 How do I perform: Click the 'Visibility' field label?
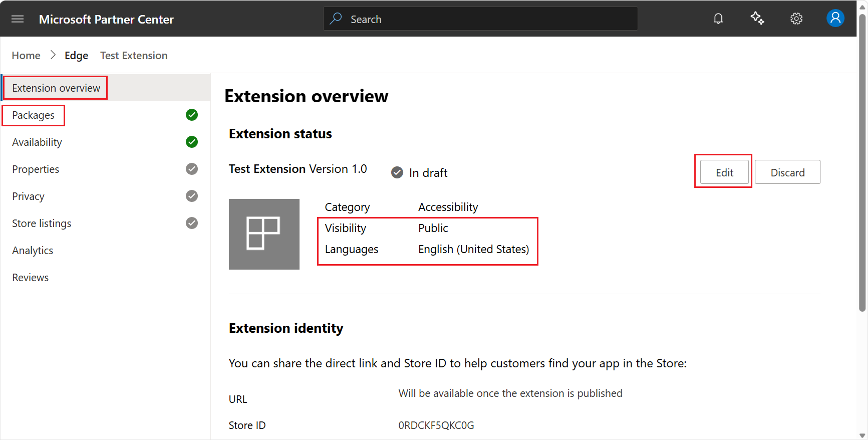point(345,228)
